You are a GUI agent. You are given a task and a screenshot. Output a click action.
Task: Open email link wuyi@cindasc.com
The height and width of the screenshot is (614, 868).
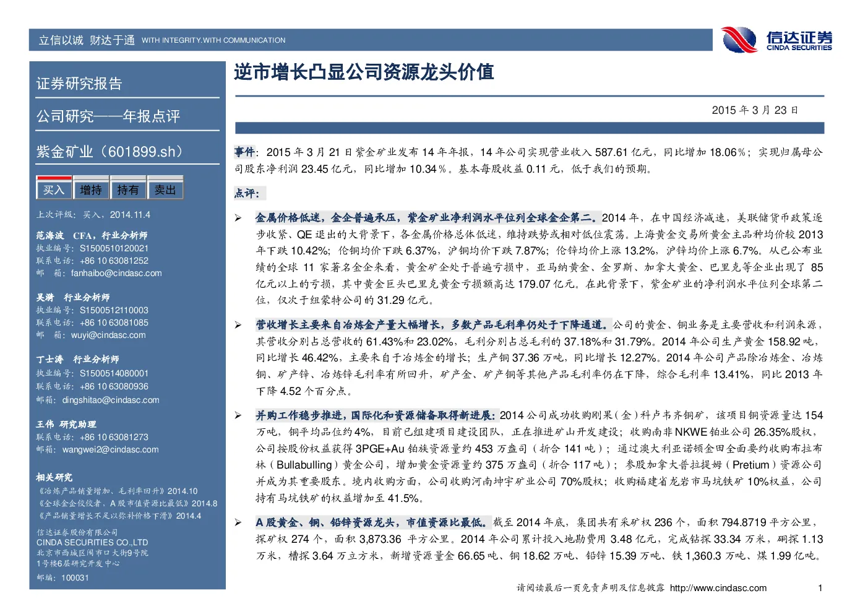[x=108, y=335]
